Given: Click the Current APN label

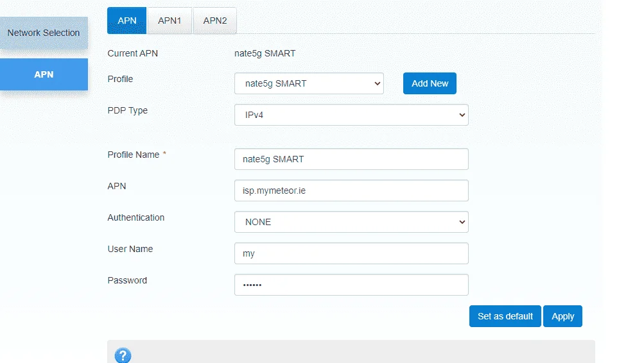Looking at the screenshot, I should click(133, 53).
